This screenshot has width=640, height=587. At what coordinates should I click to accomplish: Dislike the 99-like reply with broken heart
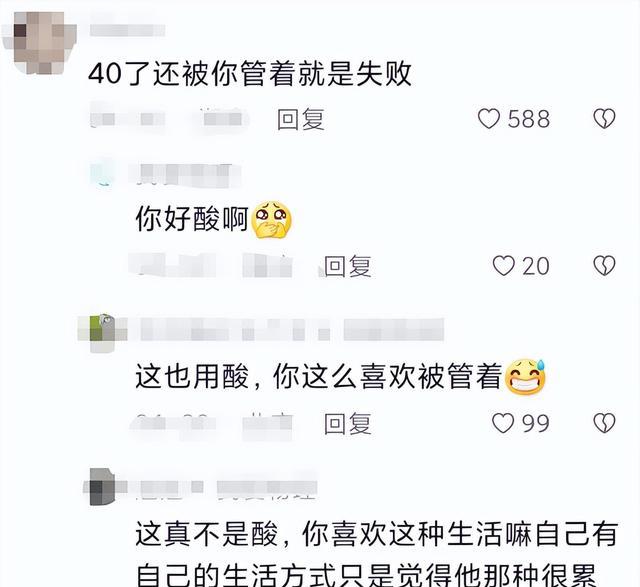(604, 423)
